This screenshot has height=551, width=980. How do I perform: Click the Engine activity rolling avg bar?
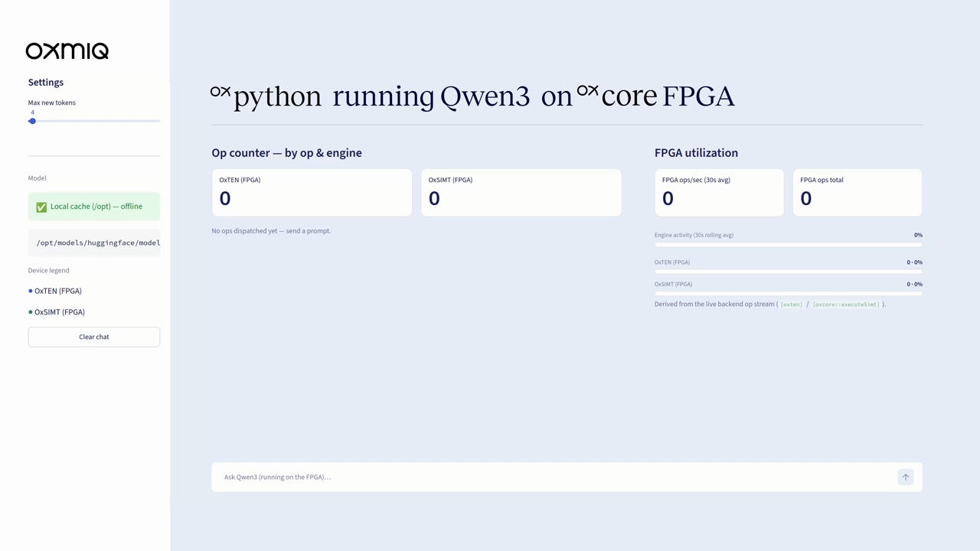pos(789,244)
